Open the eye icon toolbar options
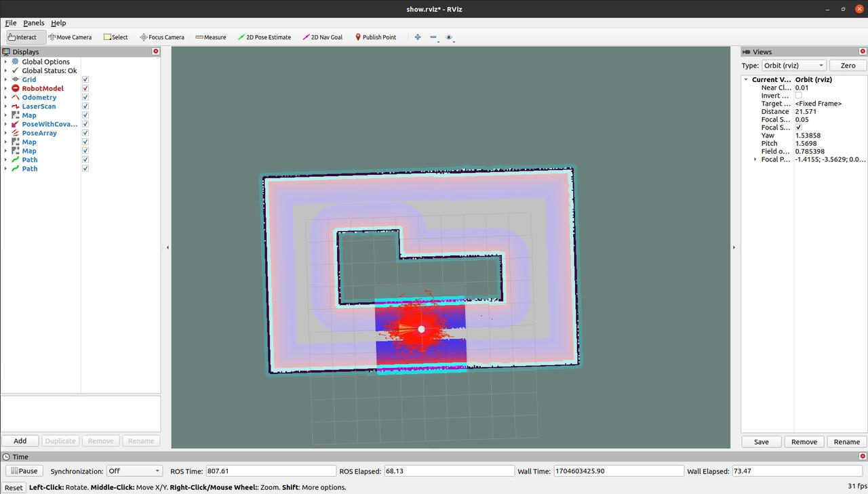Screen dimensions: 868x494 [449, 37]
